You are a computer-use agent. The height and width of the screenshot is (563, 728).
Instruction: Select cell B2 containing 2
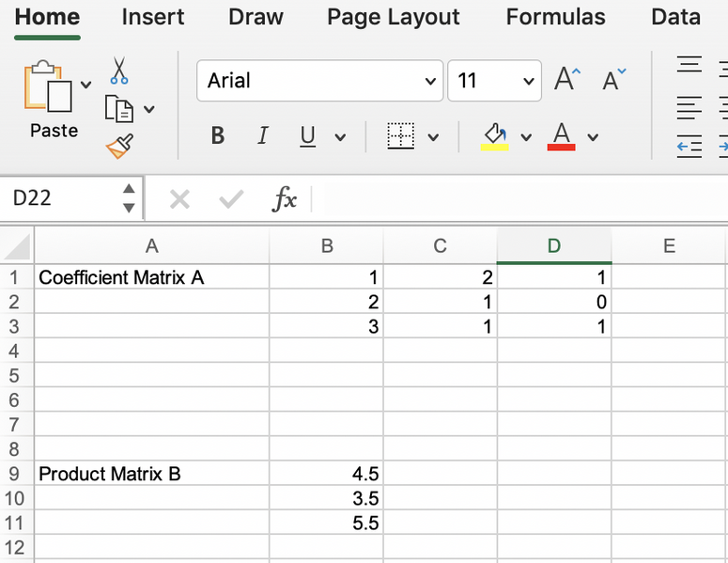[327, 303]
